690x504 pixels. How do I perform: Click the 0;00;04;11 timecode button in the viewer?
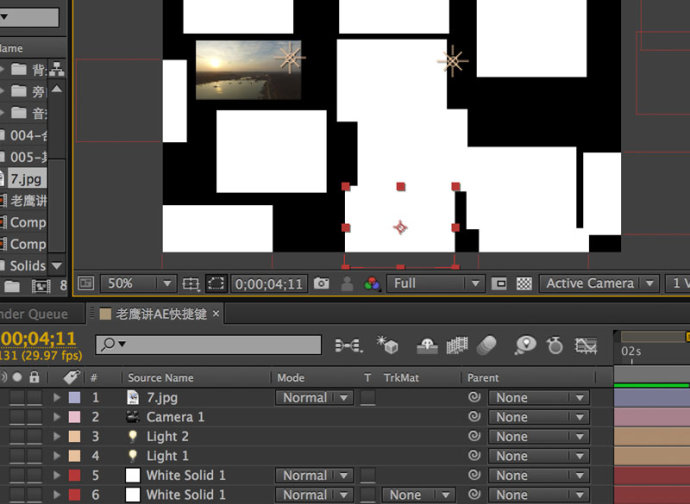pos(269,284)
